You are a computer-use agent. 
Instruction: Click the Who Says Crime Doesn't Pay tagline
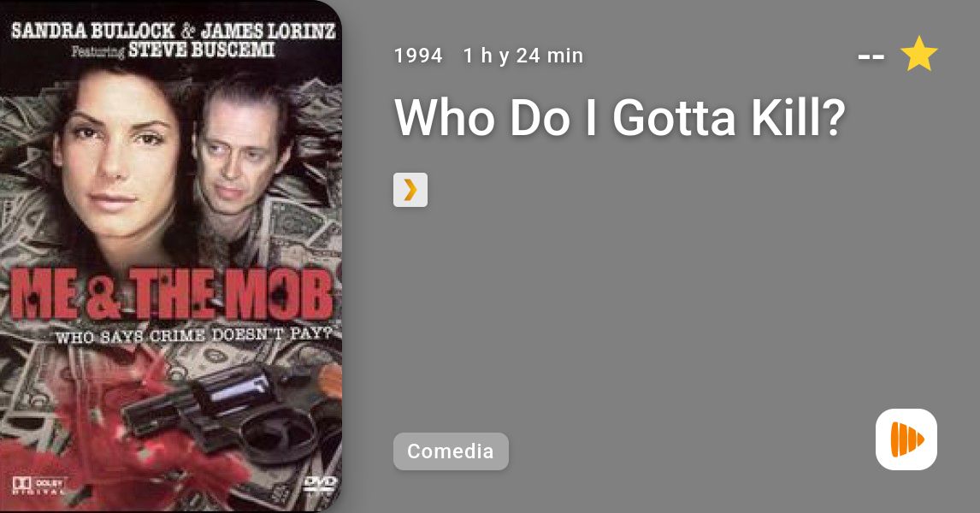pyautogui.click(x=193, y=335)
